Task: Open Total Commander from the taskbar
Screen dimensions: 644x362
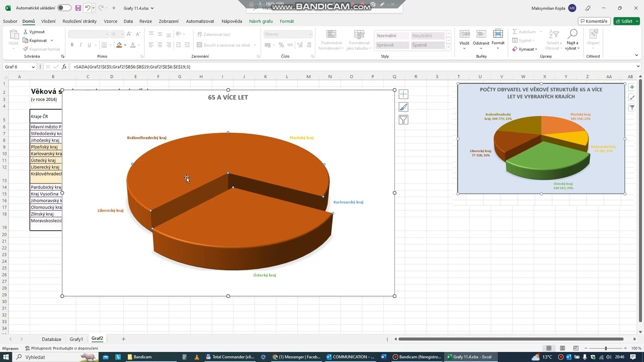Action: pyautogui.click(x=229, y=357)
